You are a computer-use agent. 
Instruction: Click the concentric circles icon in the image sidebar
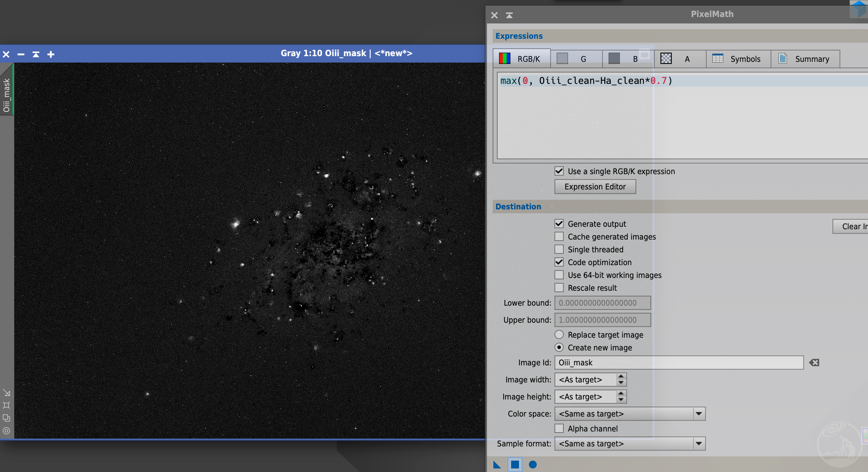(x=6, y=431)
